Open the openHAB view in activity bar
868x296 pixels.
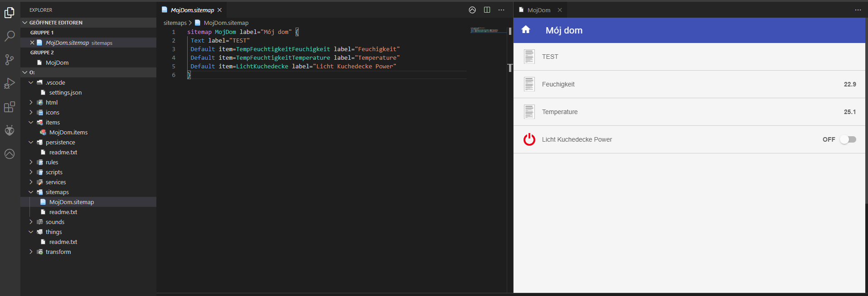(10, 154)
